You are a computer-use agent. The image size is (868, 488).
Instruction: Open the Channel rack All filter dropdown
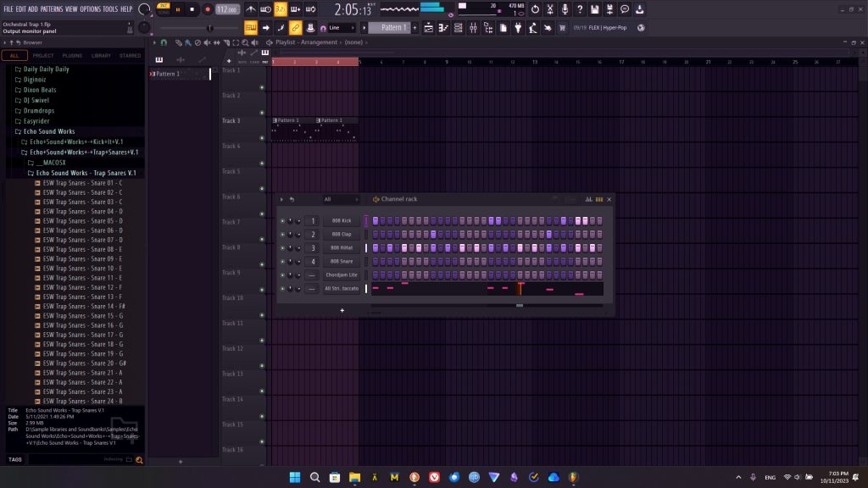(338, 199)
